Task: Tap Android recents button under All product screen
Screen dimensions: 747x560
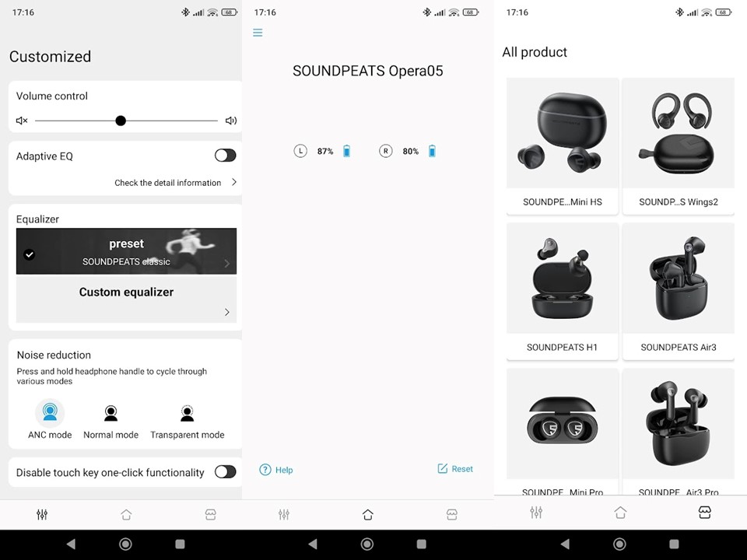Action: pos(674,544)
